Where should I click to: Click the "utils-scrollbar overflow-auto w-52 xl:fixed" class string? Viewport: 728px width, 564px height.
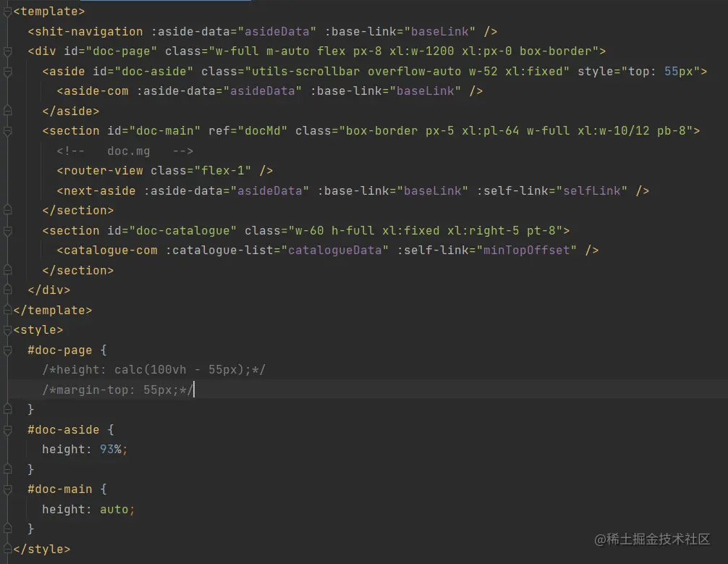pyautogui.click(x=407, y=71)
